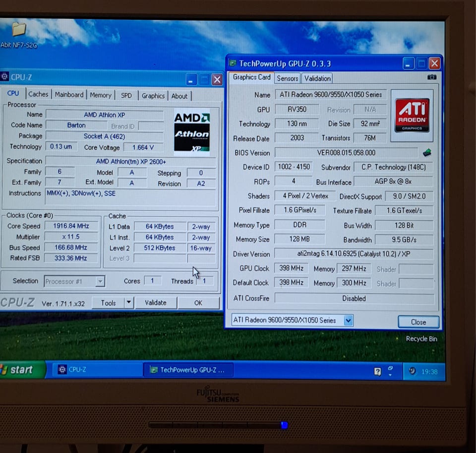Switch to the Memory tab in CPU-Z
The image size is (476, 453).
click(x=101, y=95)
